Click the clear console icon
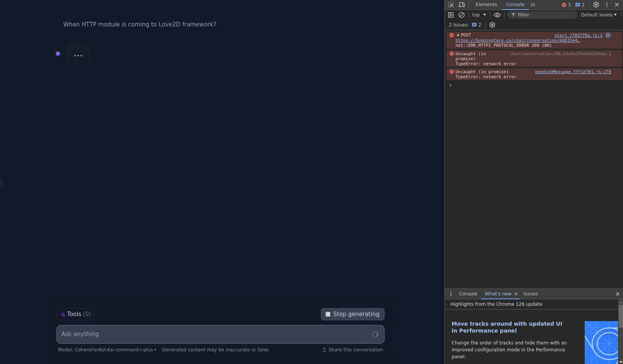 pos(462,15)
